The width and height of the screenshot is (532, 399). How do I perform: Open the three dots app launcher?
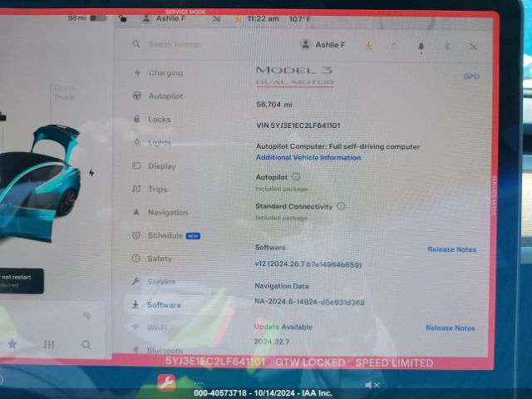tap(199, 383)
